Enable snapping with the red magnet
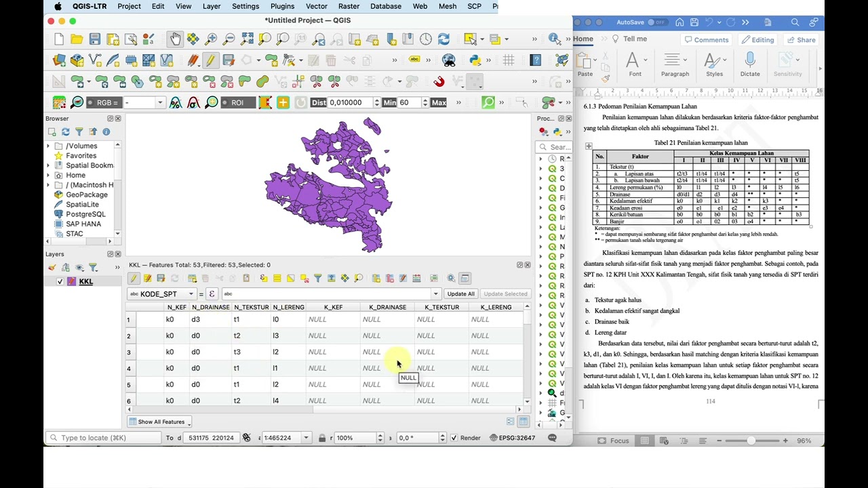This screenshot has height=488, width=868. coord(439,82)
